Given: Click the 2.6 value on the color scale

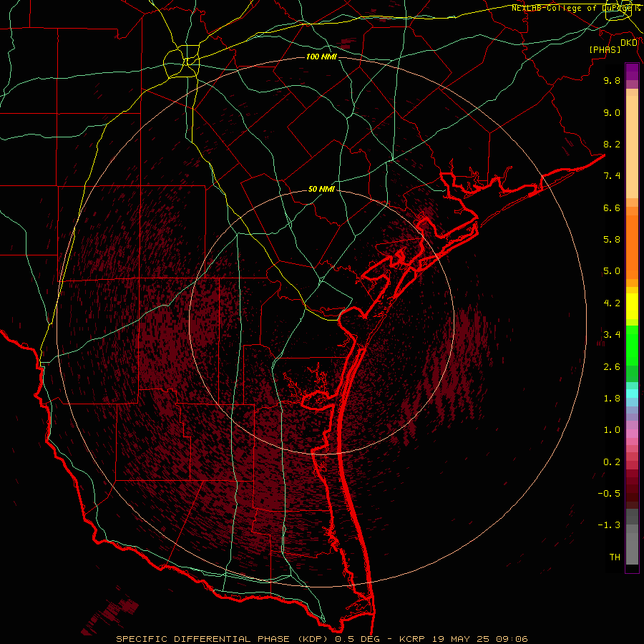Looking at the screenshot, I should coord(612,367).
